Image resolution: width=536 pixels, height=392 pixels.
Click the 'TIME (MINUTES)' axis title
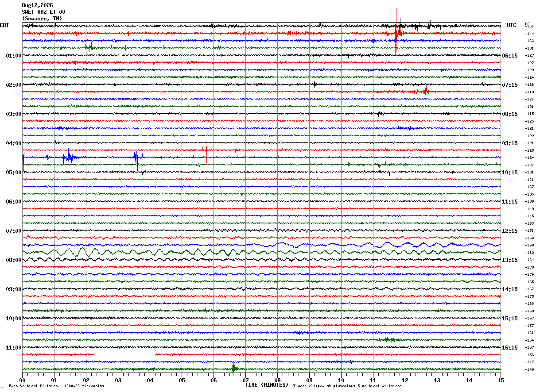[x=266, y=385]
